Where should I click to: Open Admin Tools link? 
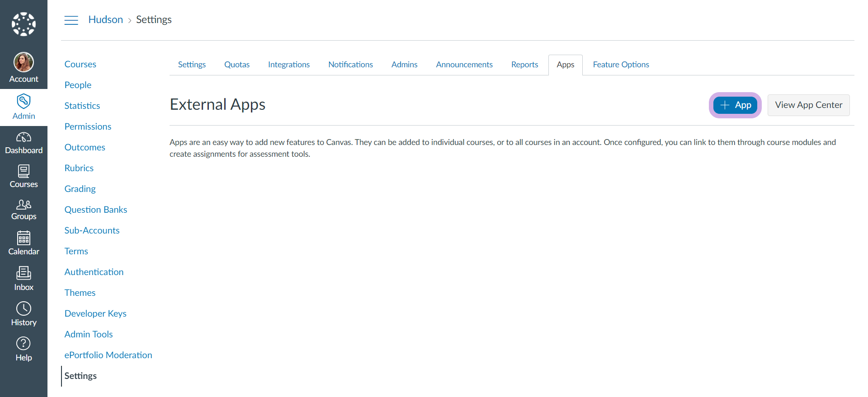(88, 334)
